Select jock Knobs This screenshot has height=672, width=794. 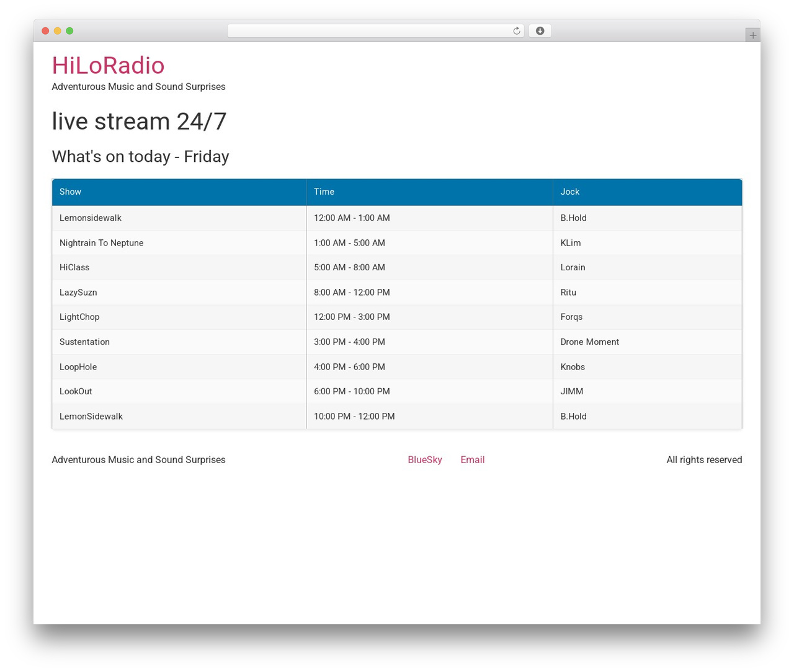pyautogui.click(x=573, y=367)
